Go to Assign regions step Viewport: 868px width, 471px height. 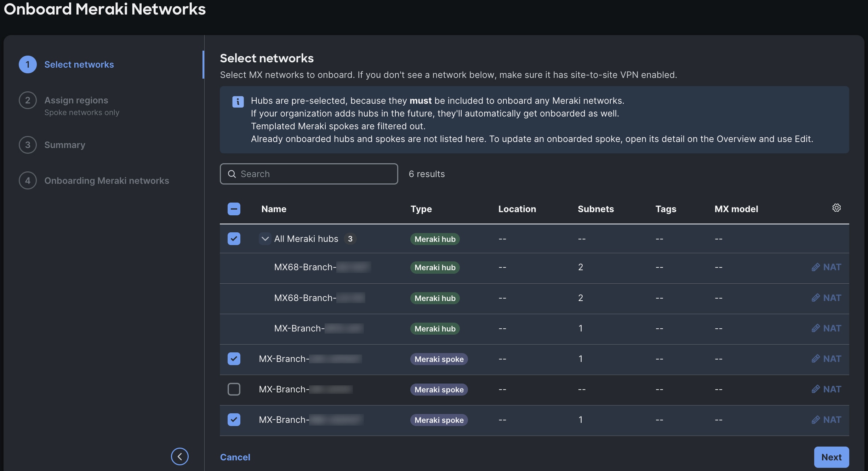[76, 100]
